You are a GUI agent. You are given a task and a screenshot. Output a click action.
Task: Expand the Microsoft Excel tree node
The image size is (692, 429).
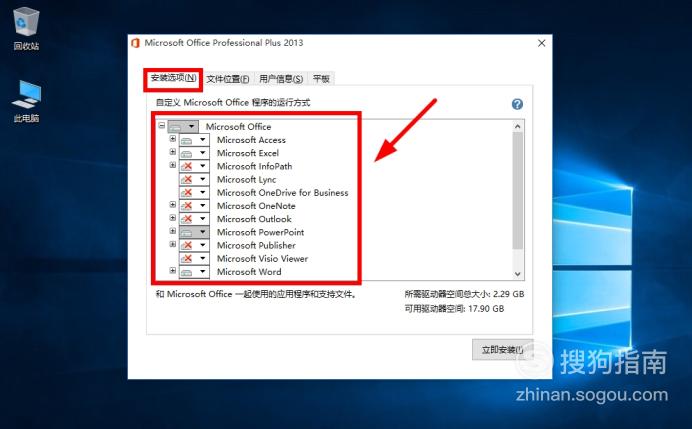173,152
